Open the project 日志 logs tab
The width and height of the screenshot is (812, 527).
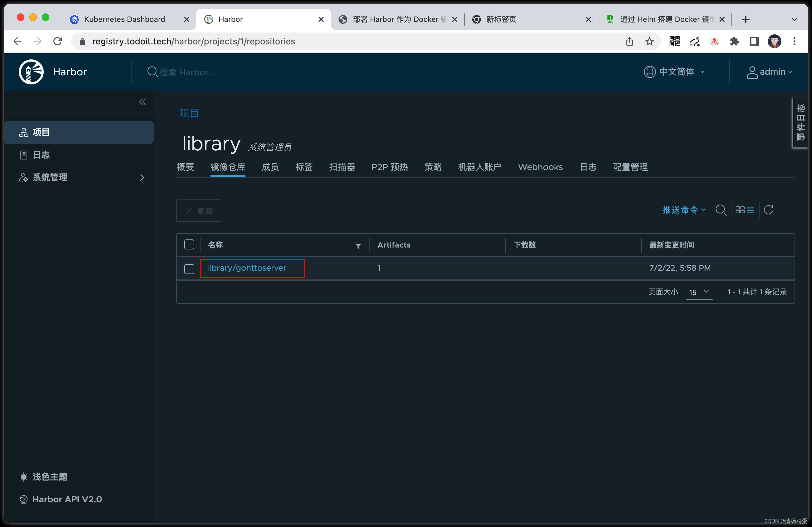[588, 167]
